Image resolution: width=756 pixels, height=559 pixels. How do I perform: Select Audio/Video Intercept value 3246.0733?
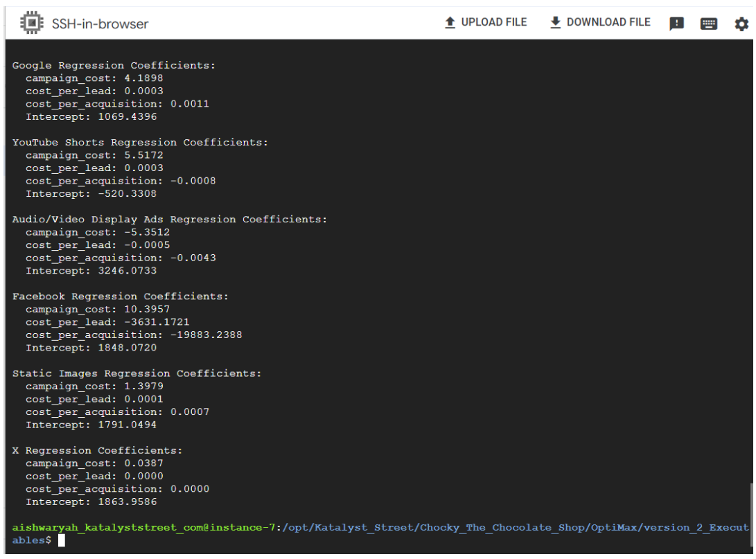128,271
